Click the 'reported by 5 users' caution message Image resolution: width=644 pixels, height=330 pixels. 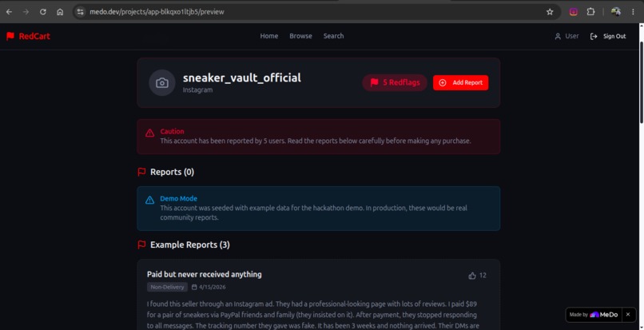tap(316, 141)
